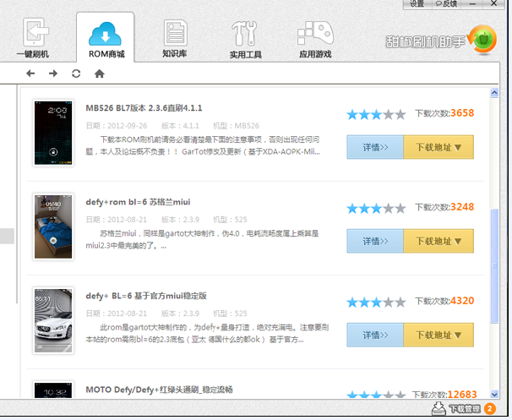Click the 甜椒刷机助手 pepper logo
The width and height of the screenshot is (512, 420).
pyautogui.click(x=484, y=40)
